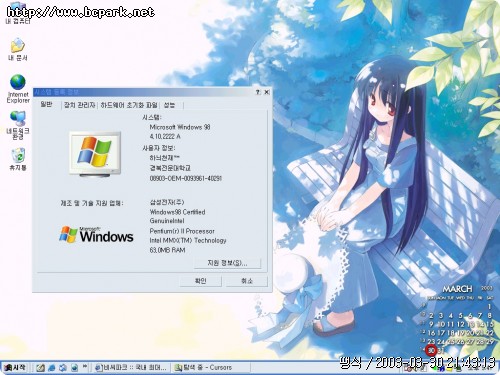
Task: Launch Internet Explorer from the desktop
Action: point(18,89)
